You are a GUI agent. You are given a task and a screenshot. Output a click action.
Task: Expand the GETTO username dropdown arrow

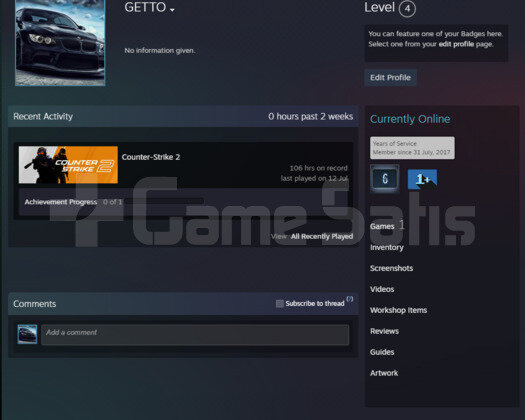pos(172,10)
